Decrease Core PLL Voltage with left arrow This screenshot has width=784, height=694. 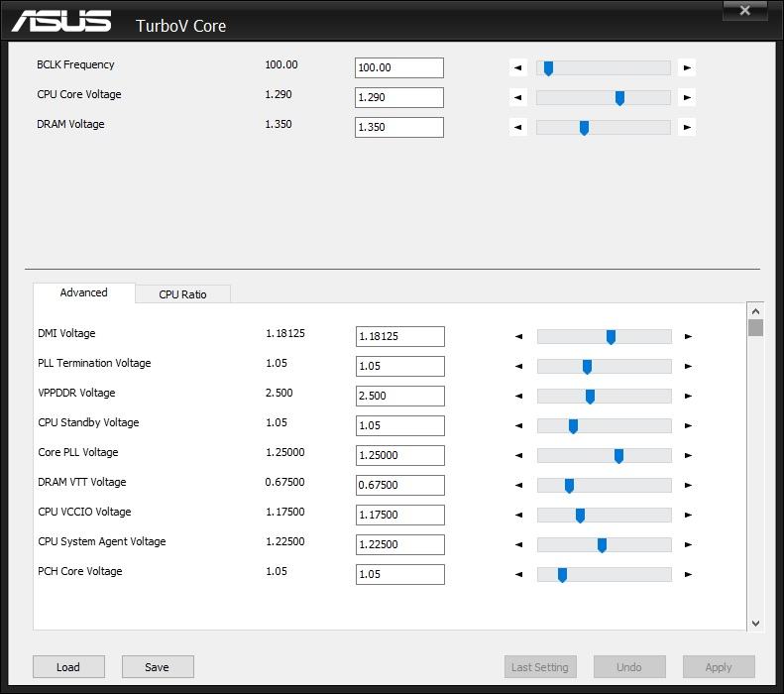(x=519, y=455)
